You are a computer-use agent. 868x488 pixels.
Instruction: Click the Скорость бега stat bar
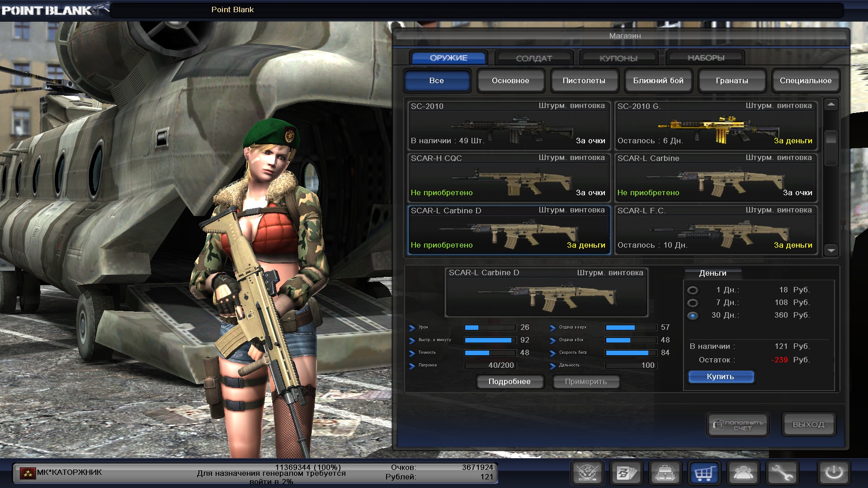tap(631, 353)
